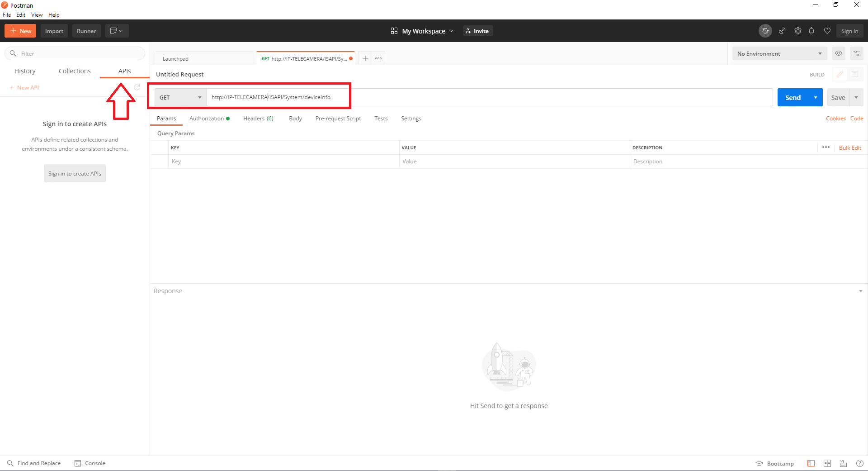868x471 pixels.
Task: Open the Cookies link
Action: pyautogui.click(x=835, y=119)
